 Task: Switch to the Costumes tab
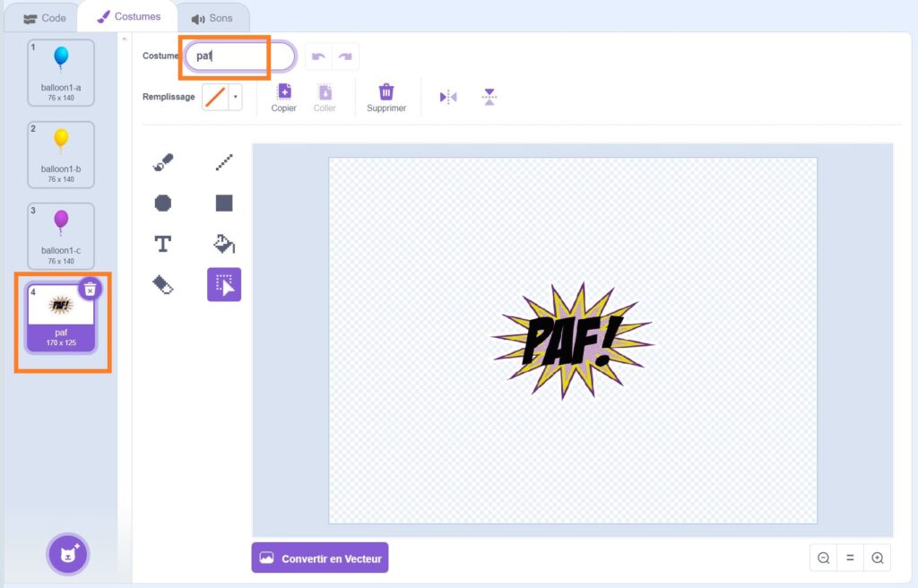(x=129, y=16)
